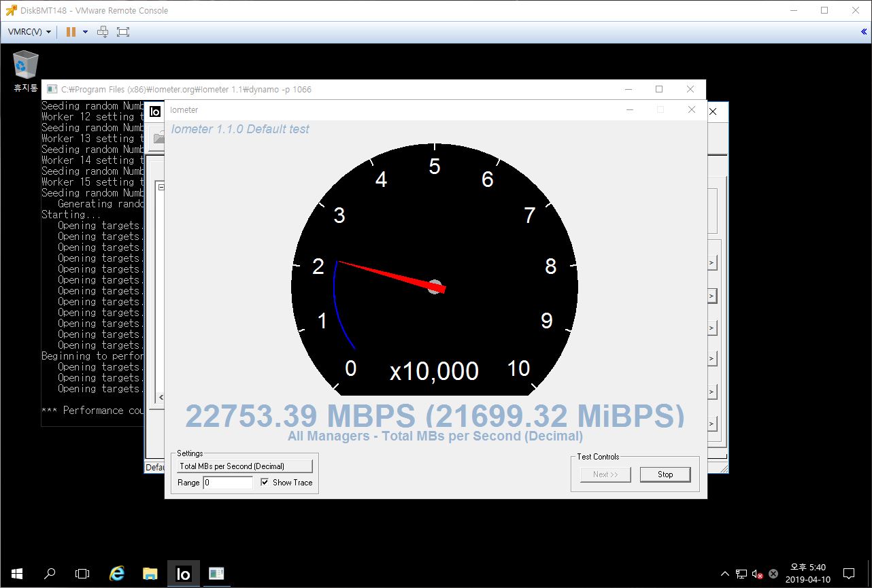Click console line 'Beginning to perfor'
The height and width of the screenshot is (588, 872).
(x=93, y=356)
